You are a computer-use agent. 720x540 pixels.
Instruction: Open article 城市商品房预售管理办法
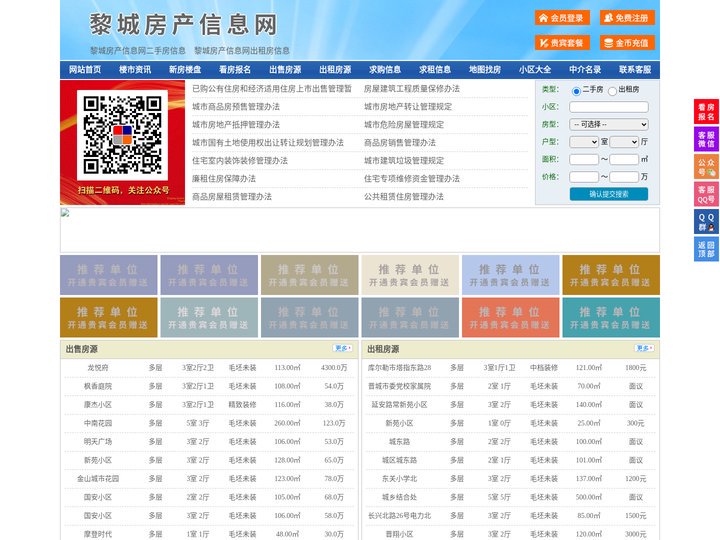[236, 107]
